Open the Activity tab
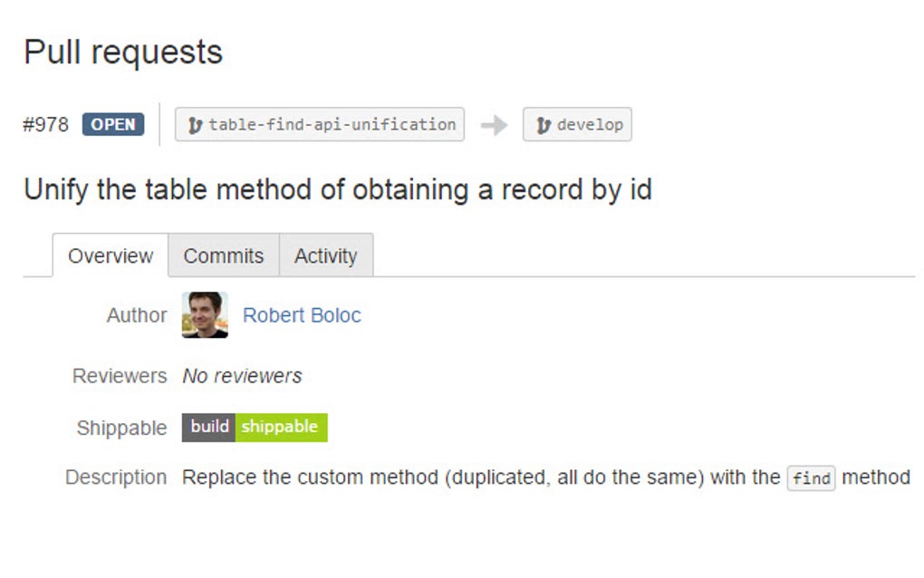Viewport: 924px width, 578px height. pos(326,255)
